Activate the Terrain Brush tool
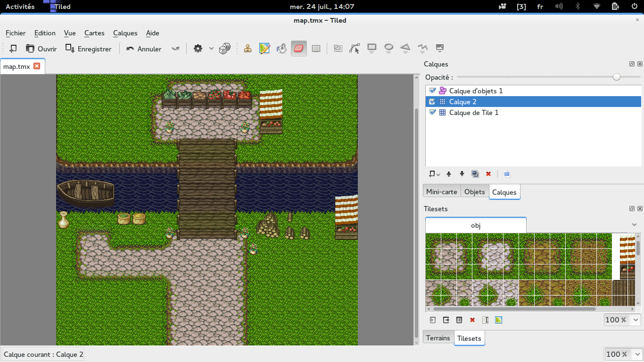 [264, 48]
